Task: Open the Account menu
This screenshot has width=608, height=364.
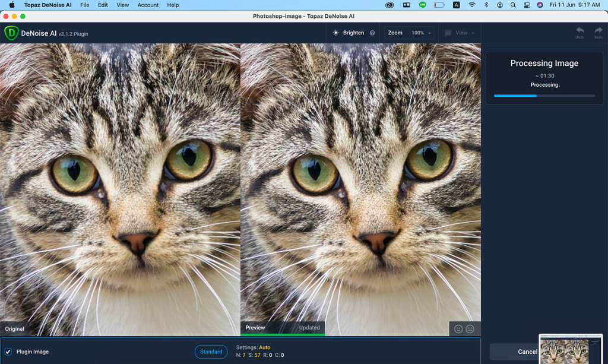Action: point(148,5)
